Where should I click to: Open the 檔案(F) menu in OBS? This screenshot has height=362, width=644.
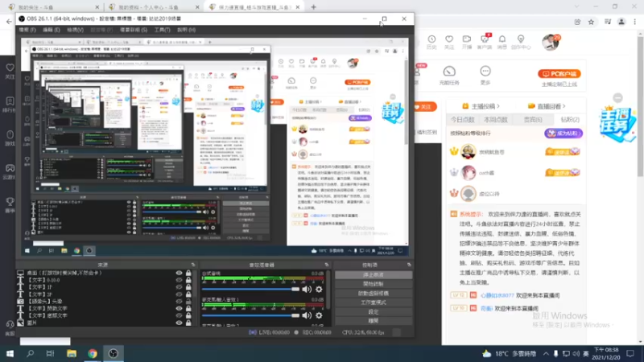(27, 30)
